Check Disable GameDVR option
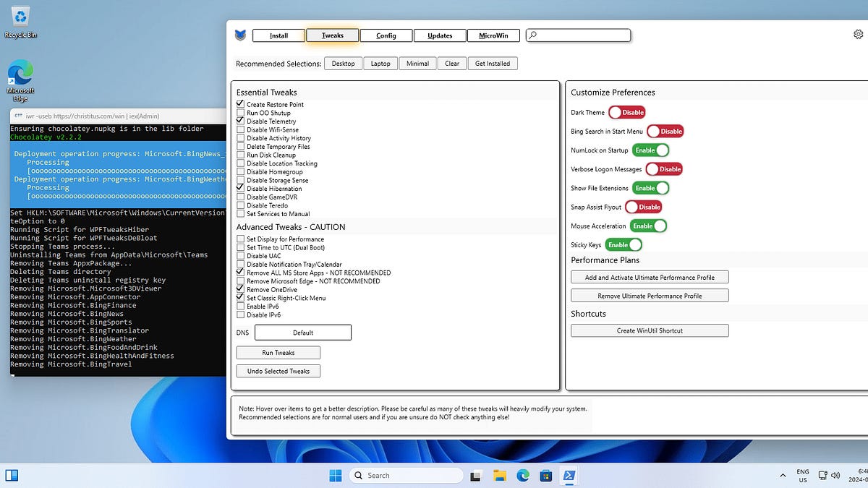Screen dimensions: 868x488 pyautogui.click(x=240, y=197)
